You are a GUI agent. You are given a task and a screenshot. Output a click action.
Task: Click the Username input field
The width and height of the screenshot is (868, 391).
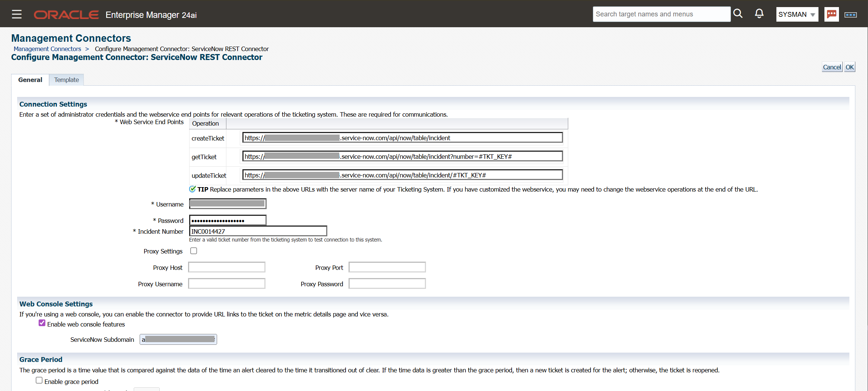[228, 204]
